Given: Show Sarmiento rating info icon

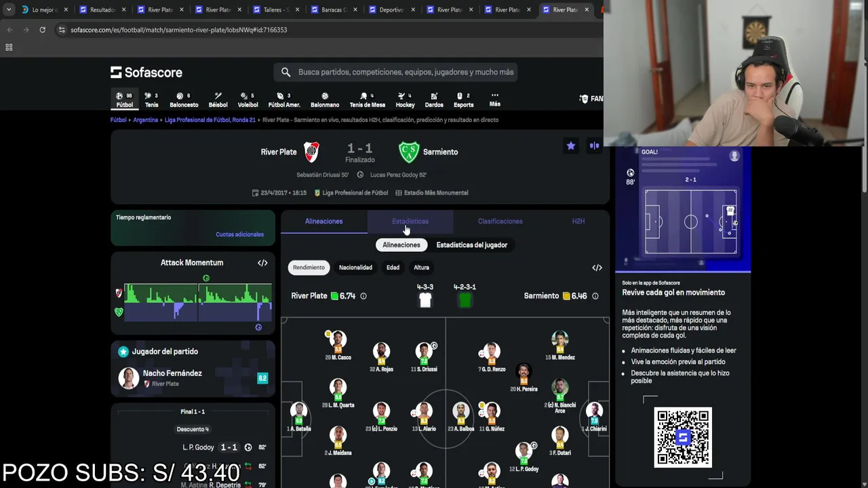Looking at the screenshot, I should pyautogui.click(x=595, y=296).
